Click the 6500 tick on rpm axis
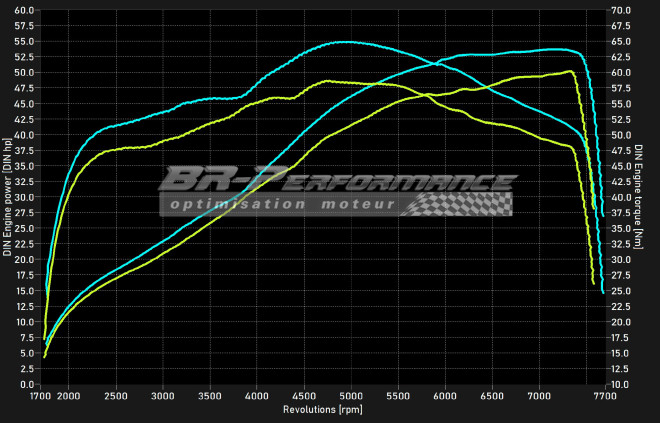 [492, 396]
